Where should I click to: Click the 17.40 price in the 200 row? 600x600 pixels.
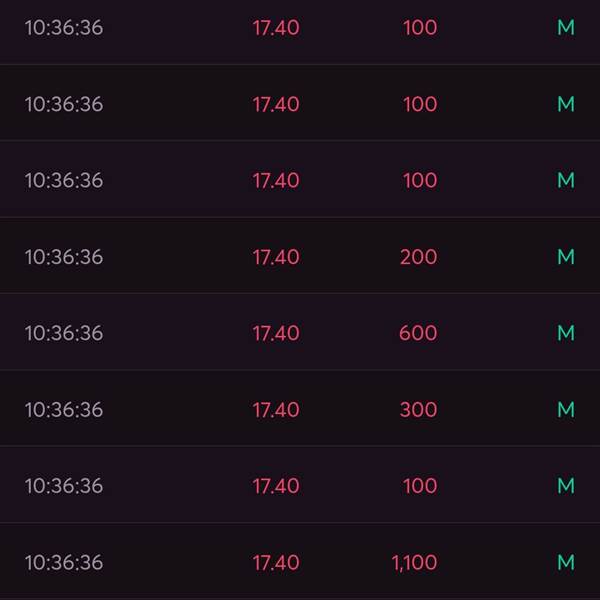pos(276,257)
